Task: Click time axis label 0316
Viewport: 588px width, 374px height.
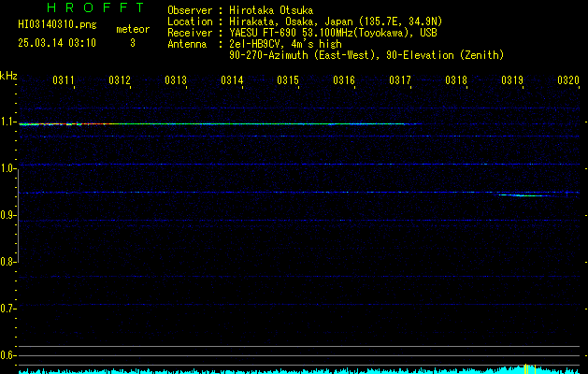Action: (344, 80)
